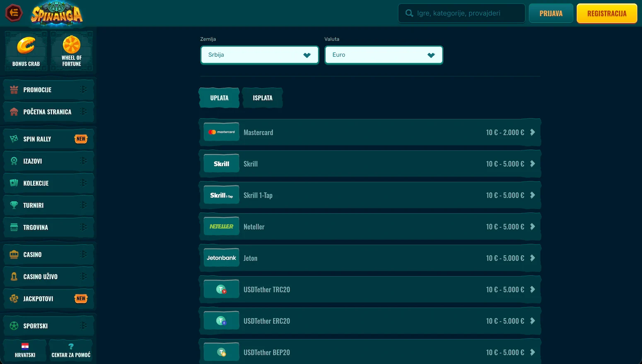Click the sidebar collapse icon beside logo
Screen dimensions: 642x364
pyautogui.click(x=14, y=13)
